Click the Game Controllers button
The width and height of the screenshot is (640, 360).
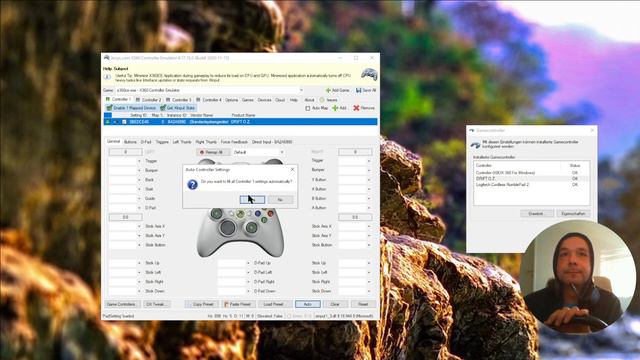pos(121,304)
